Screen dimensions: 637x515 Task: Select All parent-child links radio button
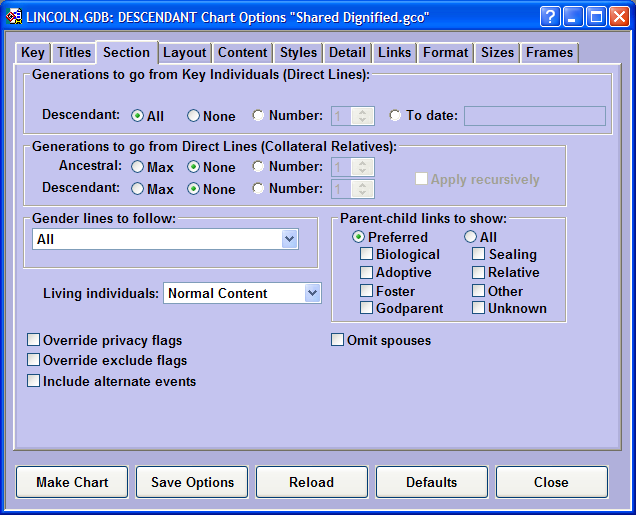[x=470, y=238]
